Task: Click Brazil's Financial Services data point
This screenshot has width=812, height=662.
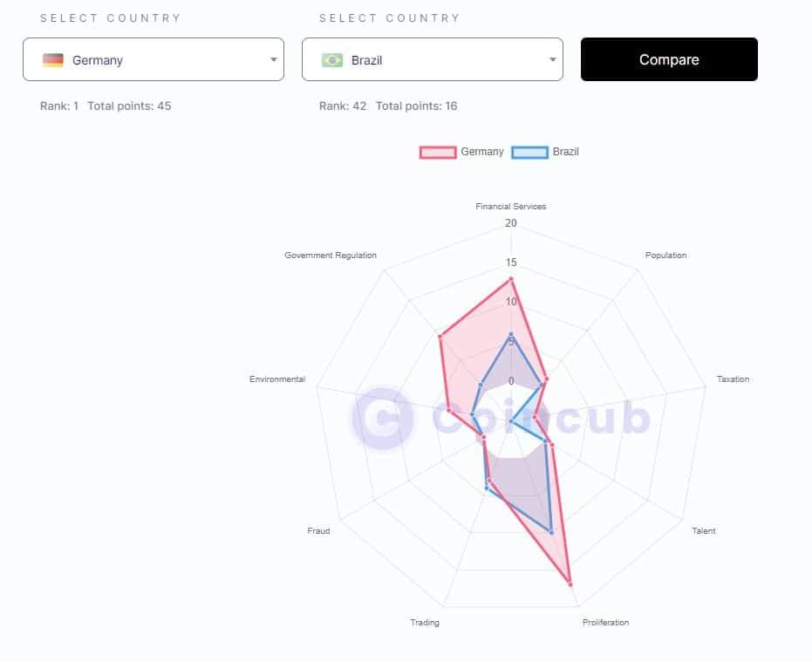Action: (511, 335)
